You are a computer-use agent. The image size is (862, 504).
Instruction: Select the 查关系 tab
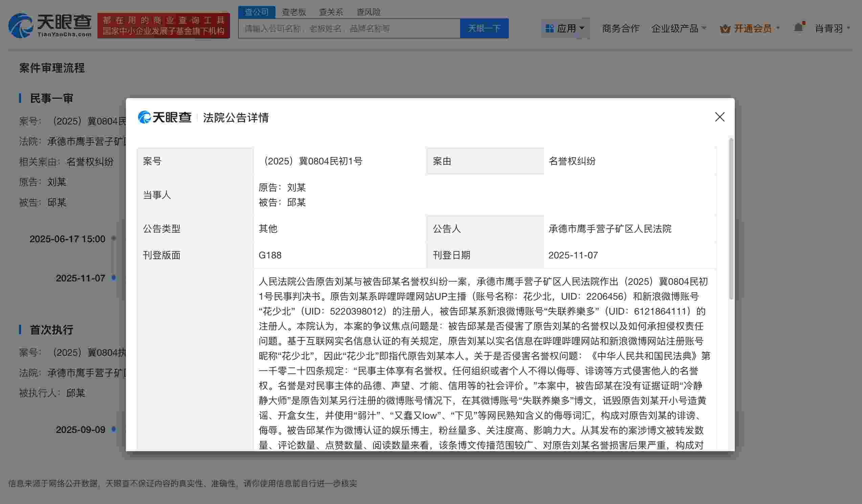(x=331, y=12)
